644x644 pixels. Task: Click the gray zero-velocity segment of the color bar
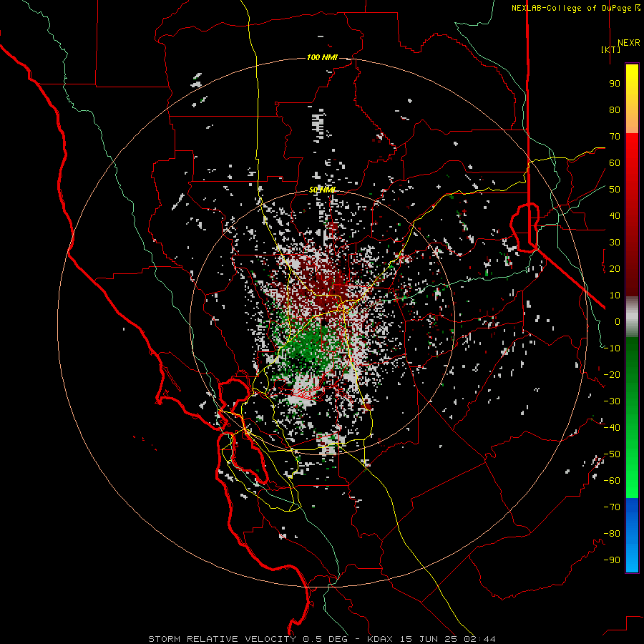coord(632,317)
